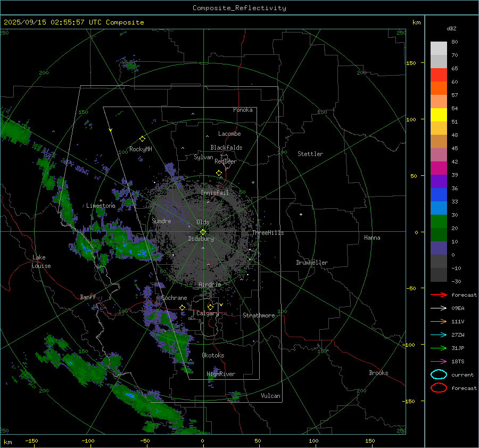Click the Sundre city label

coord(161,221)
